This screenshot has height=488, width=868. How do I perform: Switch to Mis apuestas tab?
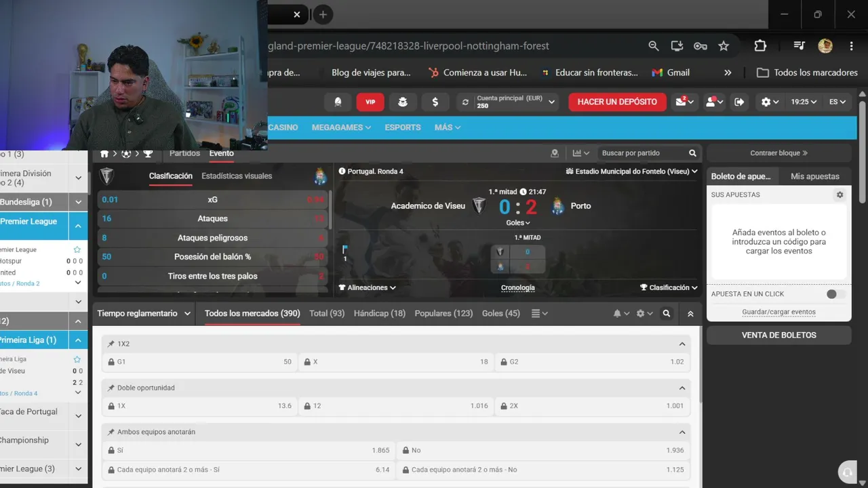click(x=814, y=176)
